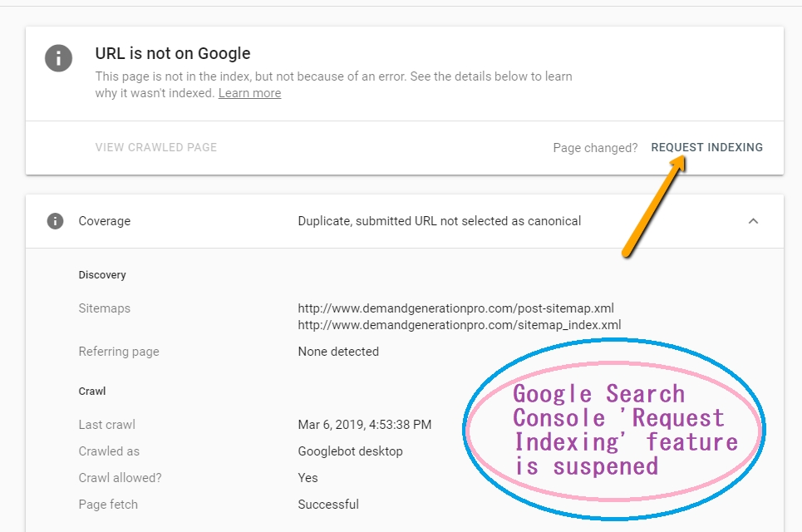Click VIEW CRAWLED PAGE
This screenshot has height=532, width=802.
(x=156, y=147)
